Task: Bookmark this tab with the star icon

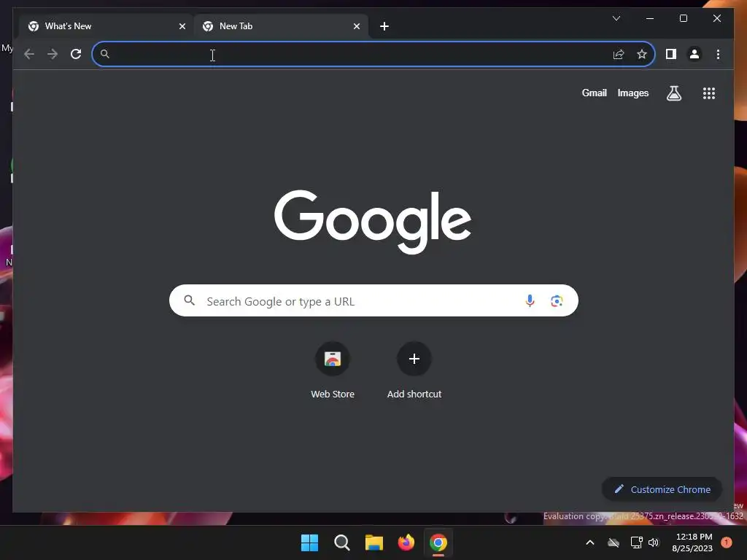Action: (x=642, y=54)
